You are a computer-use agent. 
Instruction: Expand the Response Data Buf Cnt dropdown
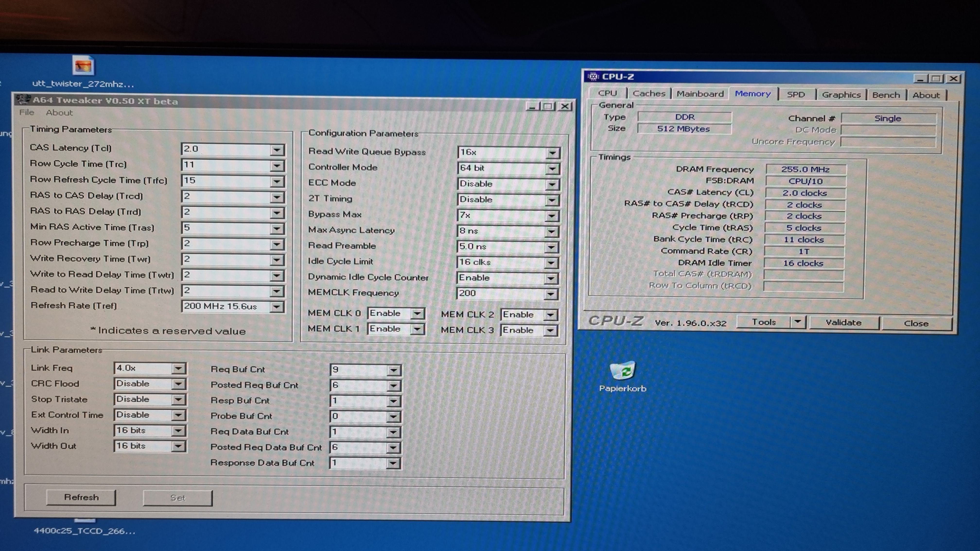coord(394,464)
